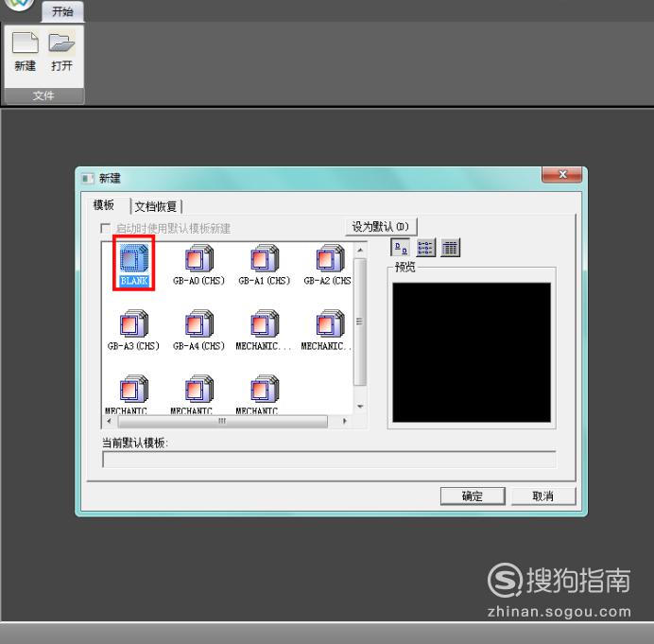Click the vertical scrollbar thumb in template list
Viewport: 654px width, 644px height.
click(x=359, y=322)
